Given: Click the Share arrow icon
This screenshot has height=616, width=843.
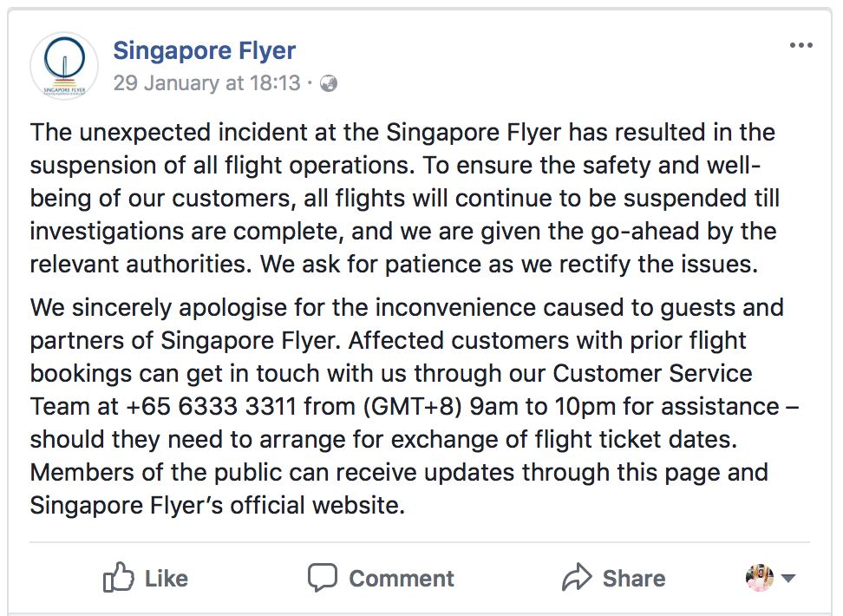Looking at the screenshot, I should [576, 578].
